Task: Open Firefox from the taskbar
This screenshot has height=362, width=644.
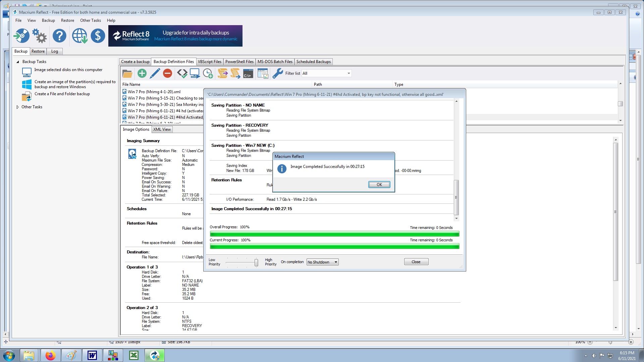Action: [x=50, y=355]
